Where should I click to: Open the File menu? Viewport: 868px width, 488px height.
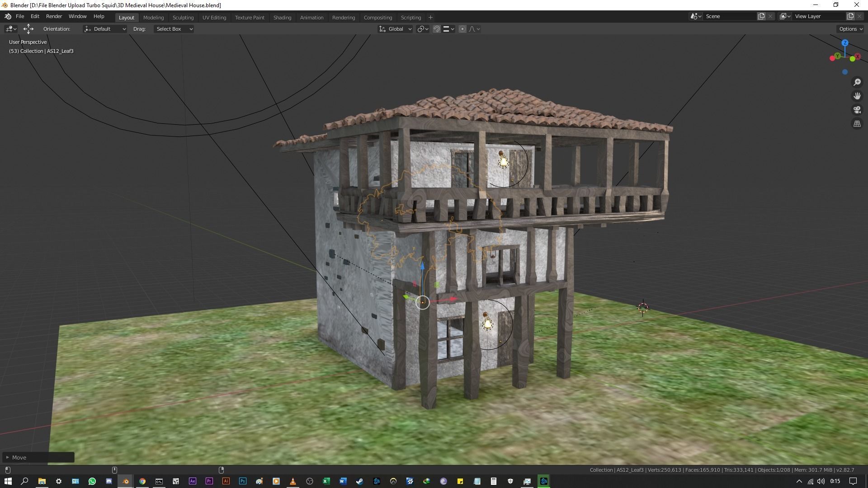(x=20, y=16)
